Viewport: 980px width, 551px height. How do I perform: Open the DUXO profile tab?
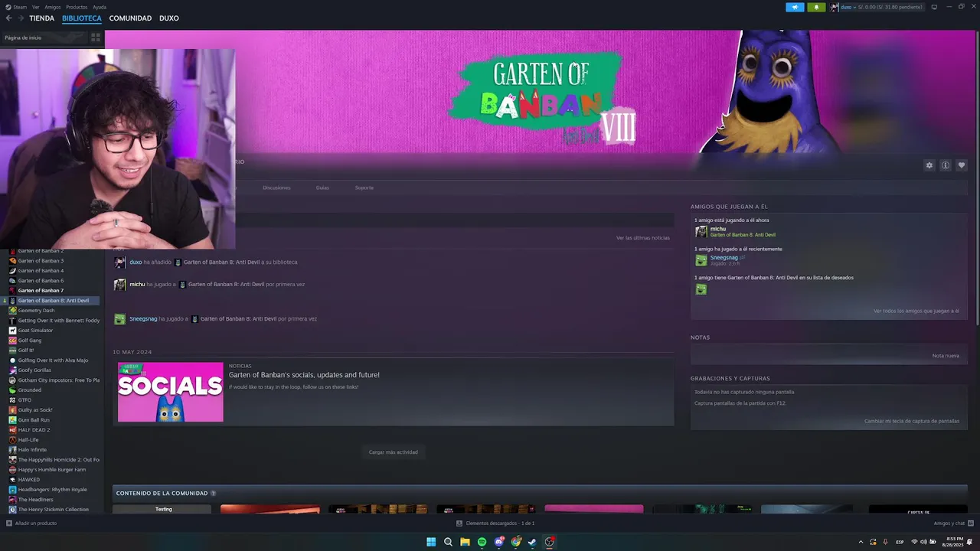168,18
